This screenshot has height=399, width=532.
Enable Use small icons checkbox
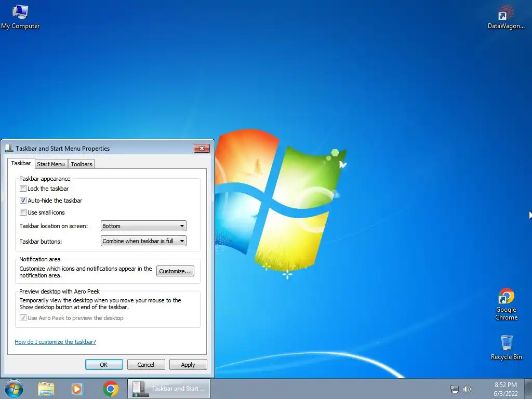point(23,212)
